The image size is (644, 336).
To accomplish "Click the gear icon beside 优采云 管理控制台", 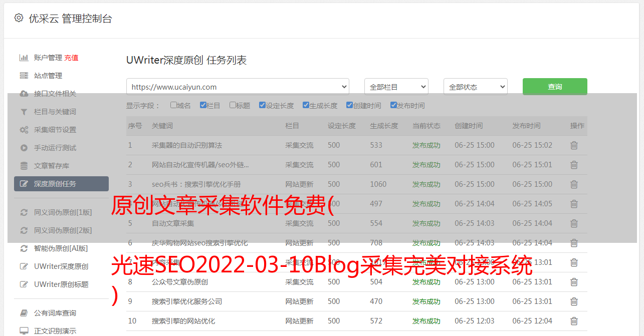I will pos(19,18).
